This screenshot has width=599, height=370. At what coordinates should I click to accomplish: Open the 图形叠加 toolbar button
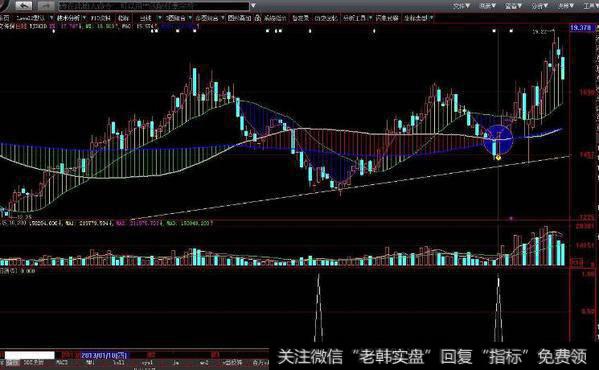pos(240,18)
